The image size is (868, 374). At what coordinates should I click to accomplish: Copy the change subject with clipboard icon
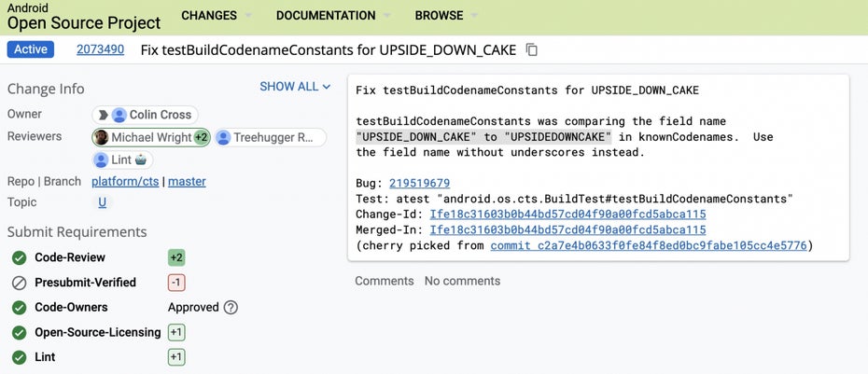click(531, 49)
